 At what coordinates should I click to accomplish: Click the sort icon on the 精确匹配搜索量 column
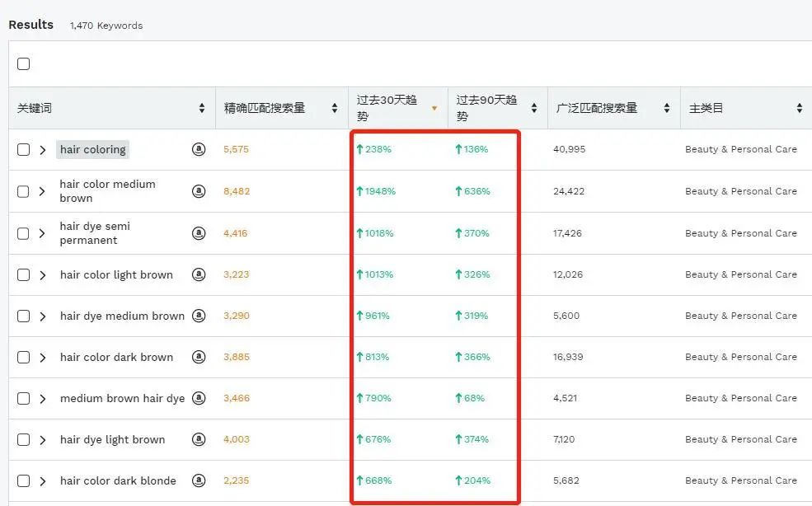pyautogui.click(x=335, y=107)
